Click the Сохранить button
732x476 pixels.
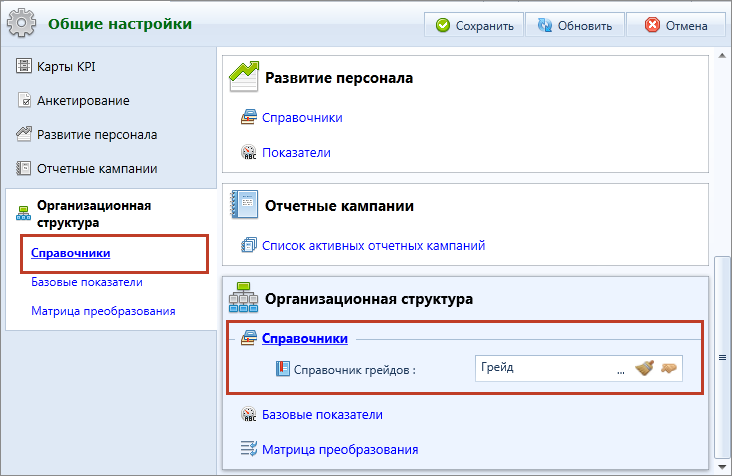(x=474, y=25)
